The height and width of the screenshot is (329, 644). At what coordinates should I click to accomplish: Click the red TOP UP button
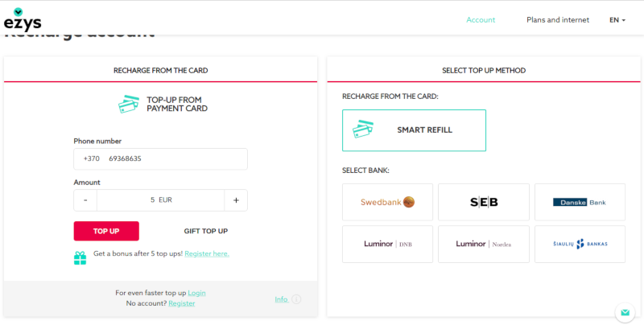click(x=106, y=231)
